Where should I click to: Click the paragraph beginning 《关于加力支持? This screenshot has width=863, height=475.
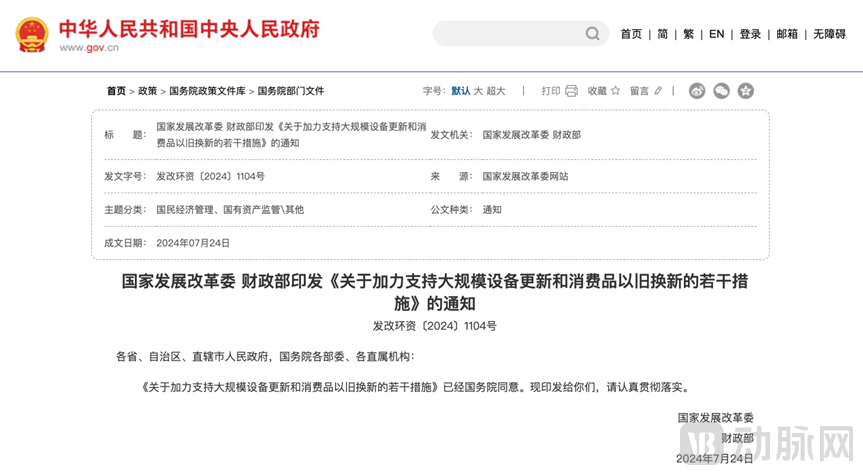416,387
